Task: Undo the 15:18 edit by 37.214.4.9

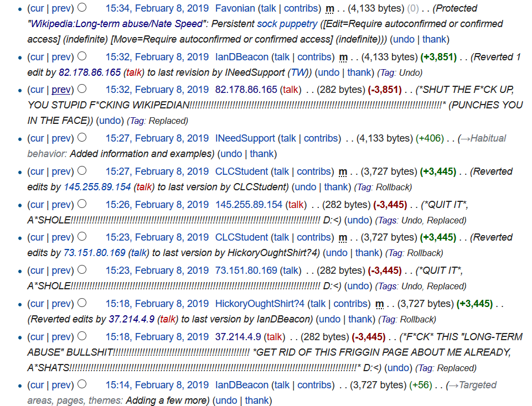Action: pos(399,368)
